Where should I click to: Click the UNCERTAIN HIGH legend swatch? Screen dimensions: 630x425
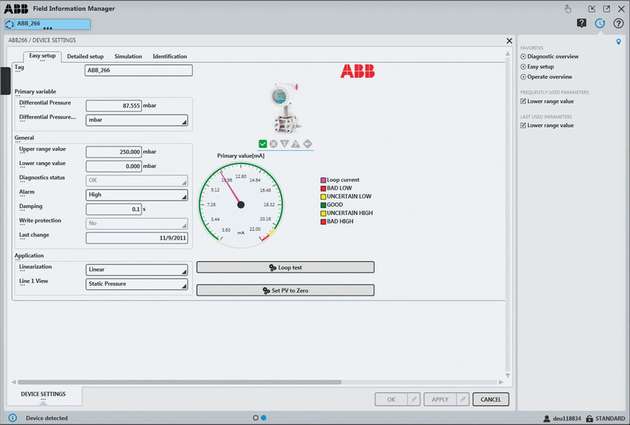coord(323,213)
